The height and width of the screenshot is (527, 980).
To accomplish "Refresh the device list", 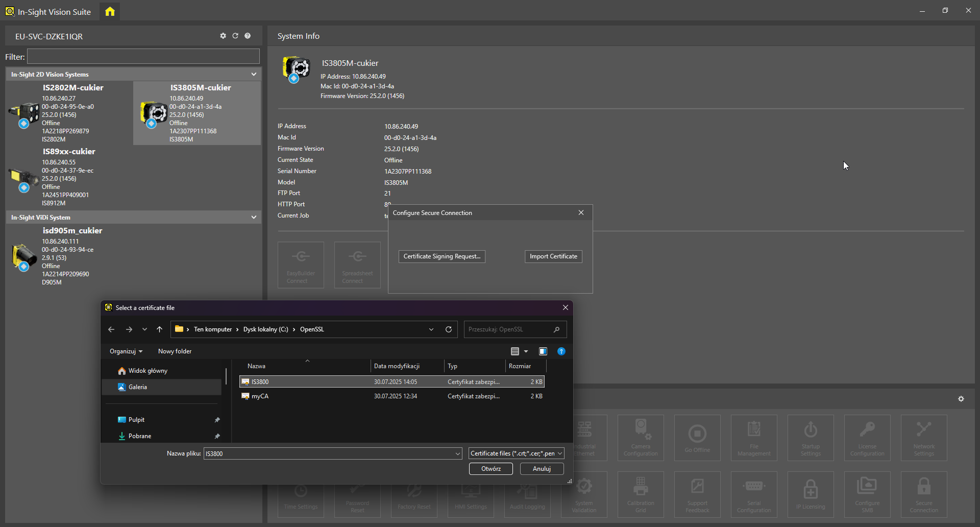I will point(235,36).
